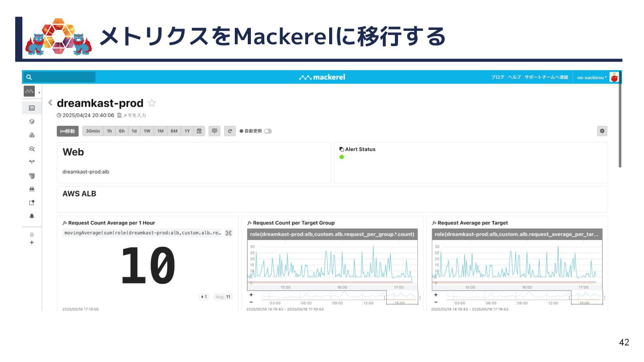The height and width of the screenshot is (362, 644).
Task: Click the movingAverage expression field
Action: pos(142,233)
